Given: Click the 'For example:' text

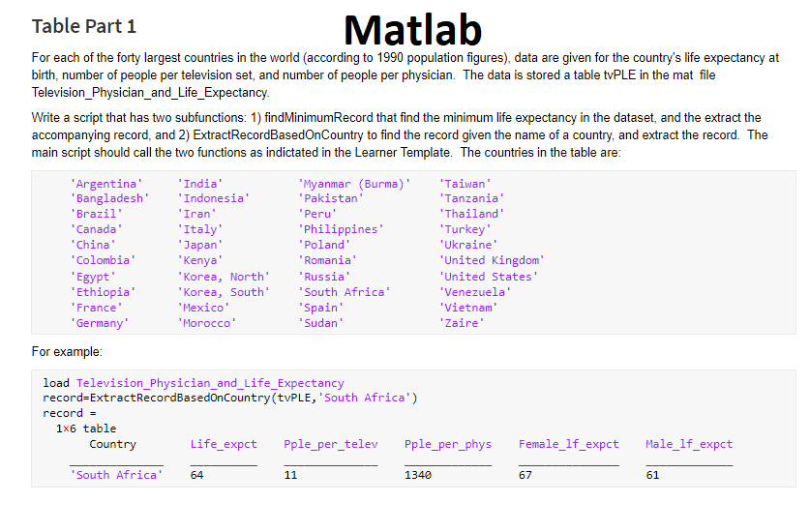Looking at the screenshot, I should coord(67,350).
